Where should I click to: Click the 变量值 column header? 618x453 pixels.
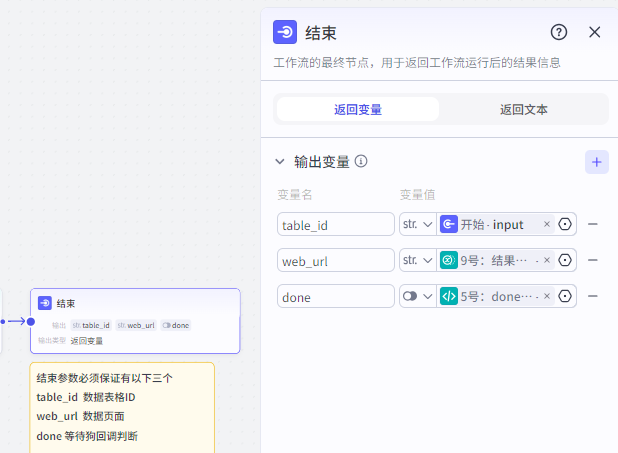pos(417,195)
